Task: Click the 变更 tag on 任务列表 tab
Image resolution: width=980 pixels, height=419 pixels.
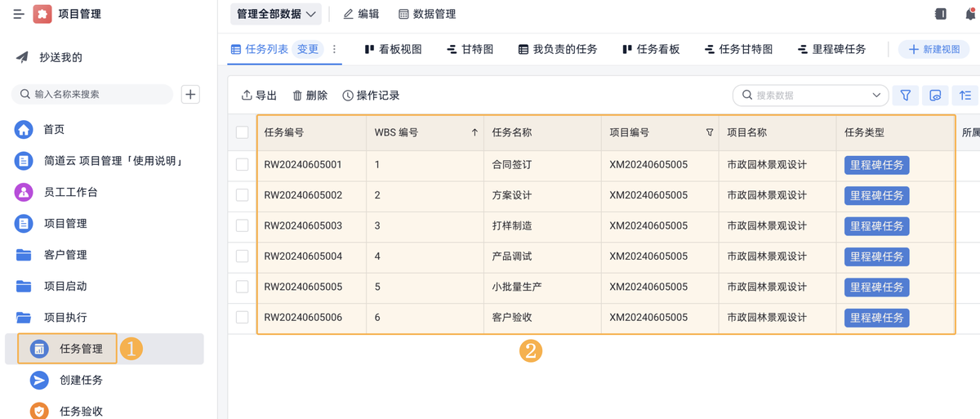Action: [x=308, y=49]
